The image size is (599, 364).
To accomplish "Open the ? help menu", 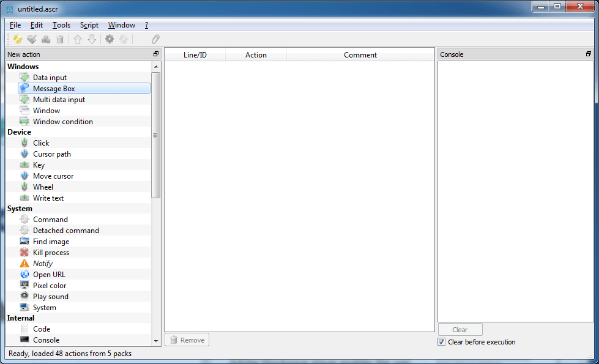I will pyautogui.click(x=146, y=25).
